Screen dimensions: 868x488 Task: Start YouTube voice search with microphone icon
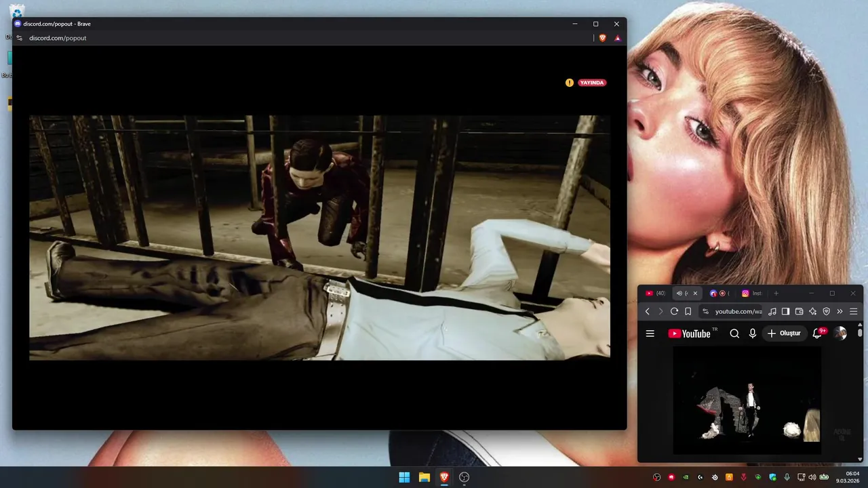[753, 333]
